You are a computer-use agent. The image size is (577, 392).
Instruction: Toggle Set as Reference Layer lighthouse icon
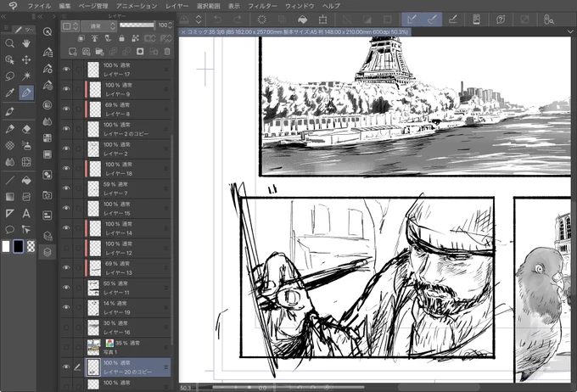pyautogui.click(x=94, y=38)
